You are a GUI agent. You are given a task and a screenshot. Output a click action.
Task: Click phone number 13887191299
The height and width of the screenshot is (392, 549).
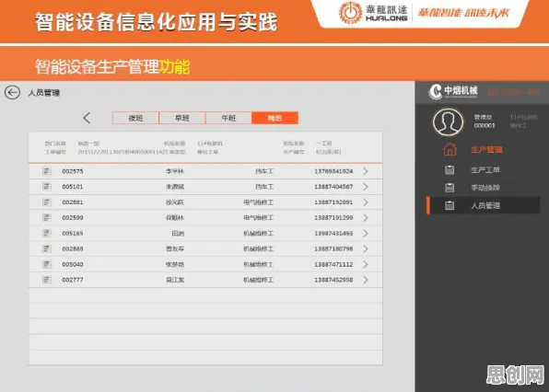click(333, 217)
